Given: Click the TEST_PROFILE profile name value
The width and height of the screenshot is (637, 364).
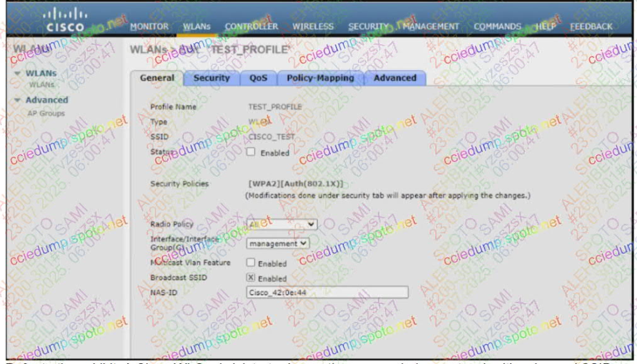Looking at the screenshot, I should [275, 107].
